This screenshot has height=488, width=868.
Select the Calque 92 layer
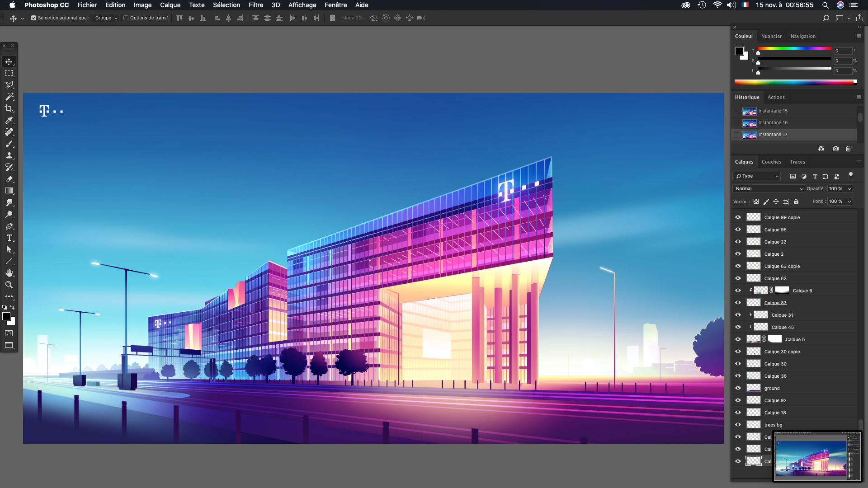(x=775, y=400)
